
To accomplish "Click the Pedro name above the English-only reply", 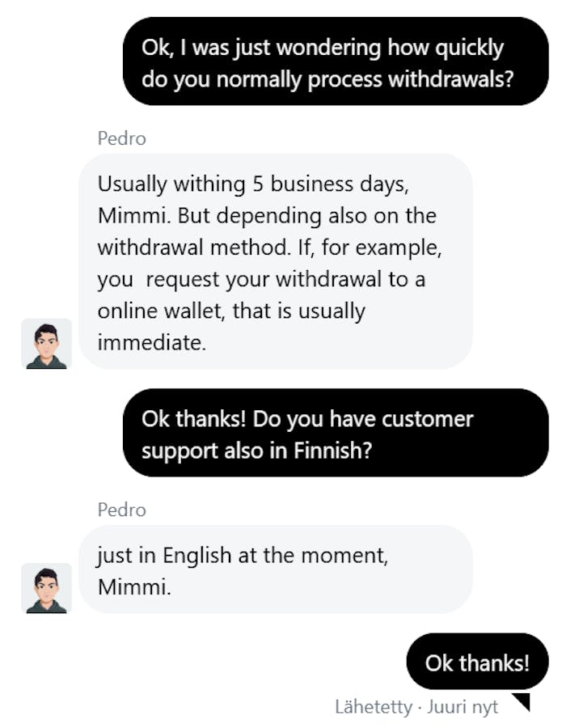I will click(121, 510).
